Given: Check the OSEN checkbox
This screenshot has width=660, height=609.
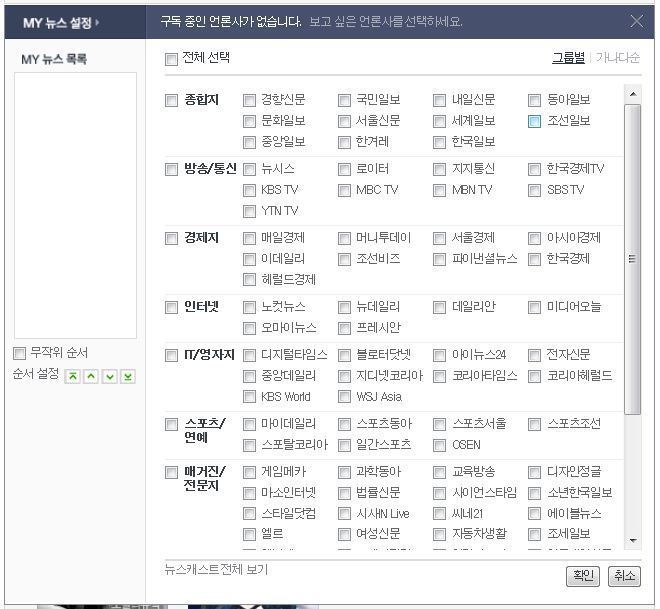Looking at the screenshot, I should point(439,446).
